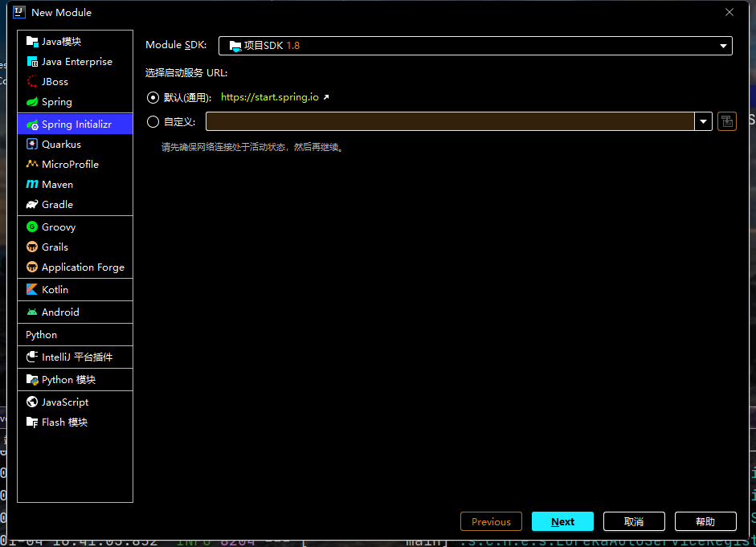
Task: Click the Android robot icon
Action: tap(32, 312)
